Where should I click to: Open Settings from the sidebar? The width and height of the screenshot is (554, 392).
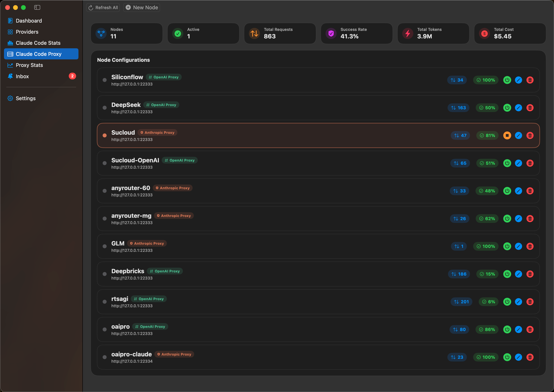coord(25,98)
